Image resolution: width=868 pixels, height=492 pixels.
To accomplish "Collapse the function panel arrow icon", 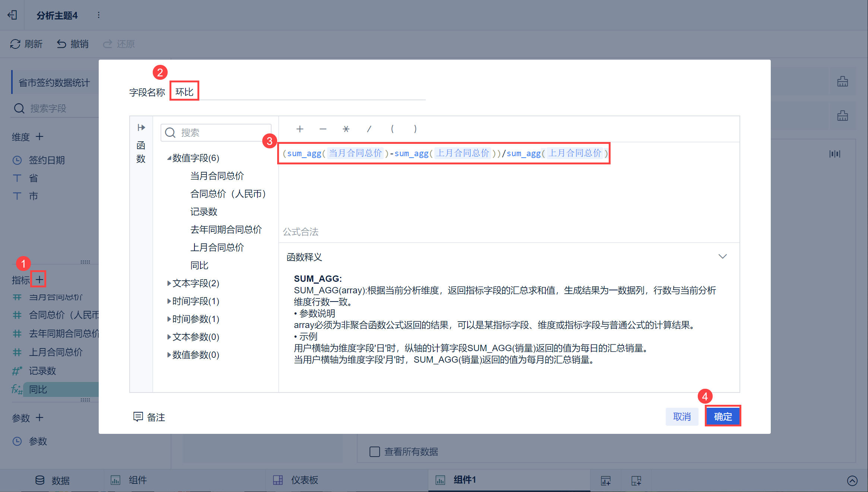I will [x=141, y=128].
